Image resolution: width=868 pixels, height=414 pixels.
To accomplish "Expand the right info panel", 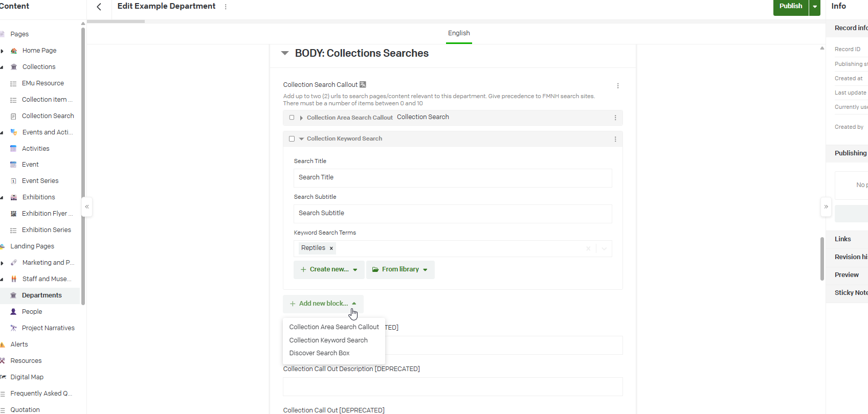I will [826, 206].
